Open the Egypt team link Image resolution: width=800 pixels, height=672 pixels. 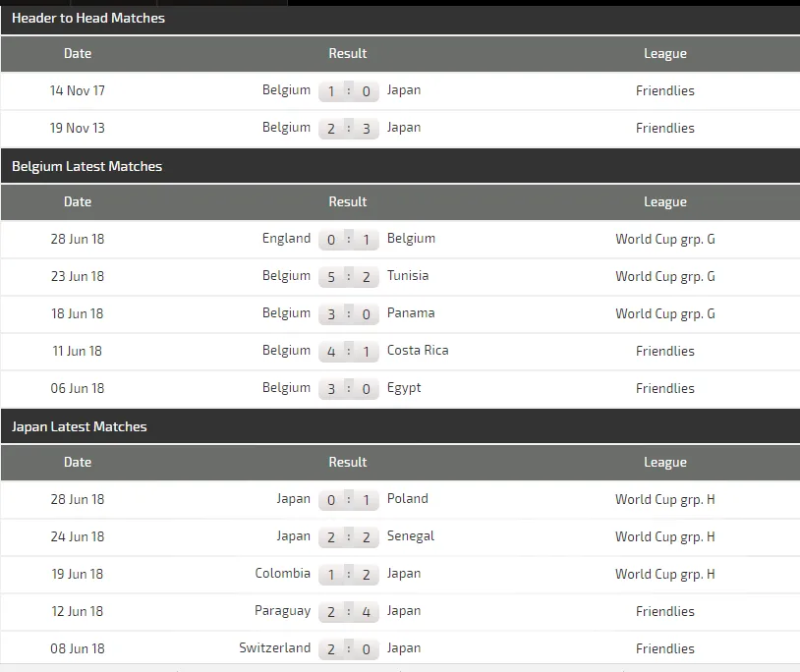(x=404, y=388)
